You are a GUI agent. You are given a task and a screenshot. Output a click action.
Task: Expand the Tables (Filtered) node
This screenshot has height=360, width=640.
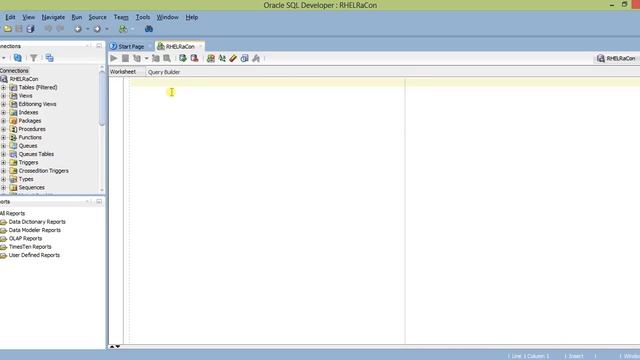pos(4,87)
